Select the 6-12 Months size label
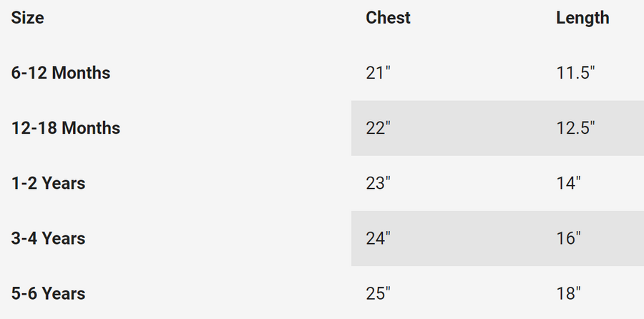Viewport: 644px width, 319px height. click(x=61, y=73)
